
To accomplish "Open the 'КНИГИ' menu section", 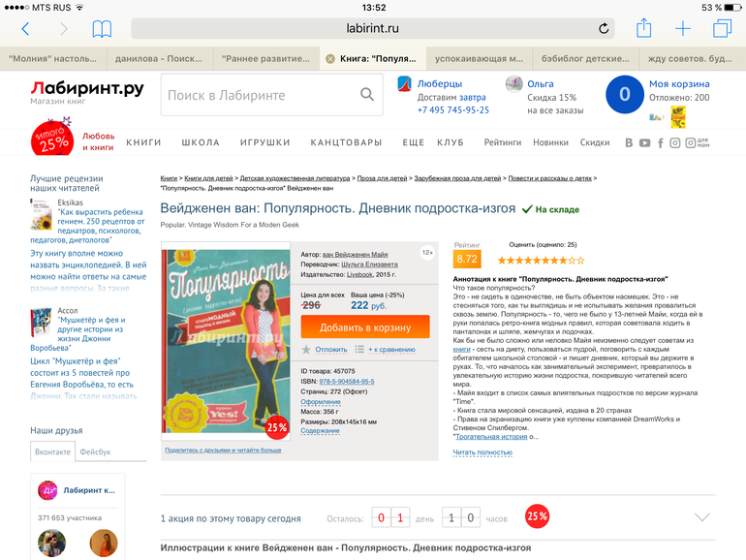I will (x=143, y=142).
